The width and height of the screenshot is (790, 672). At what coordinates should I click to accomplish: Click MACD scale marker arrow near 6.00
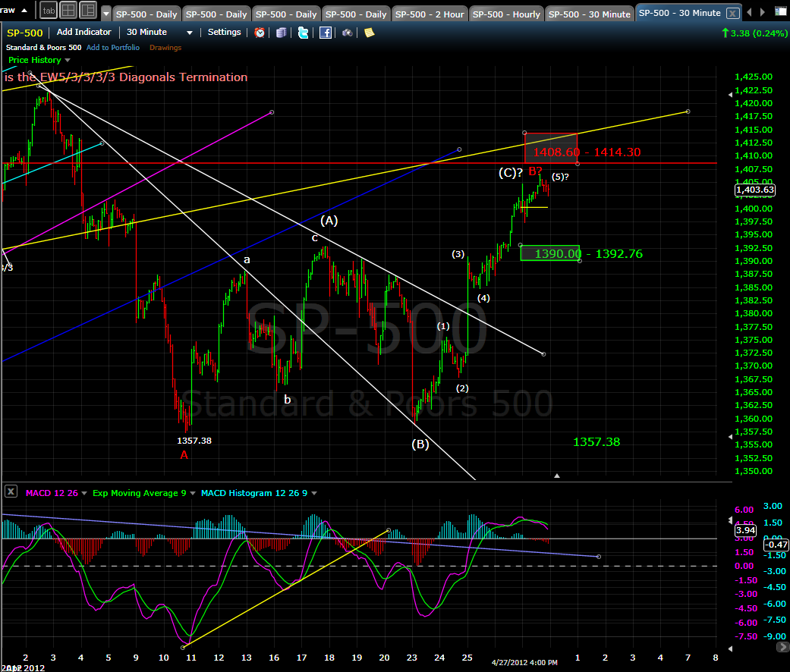[x=730, y=520]
